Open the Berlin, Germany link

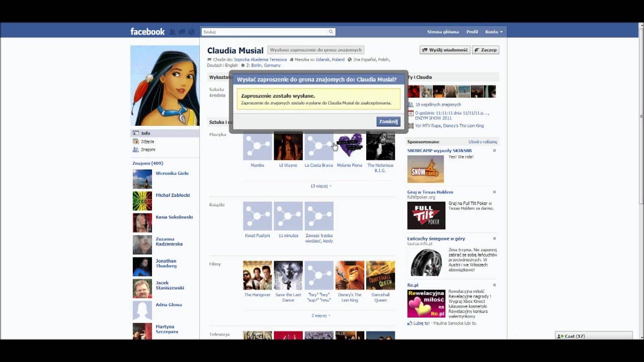(266, 65)
